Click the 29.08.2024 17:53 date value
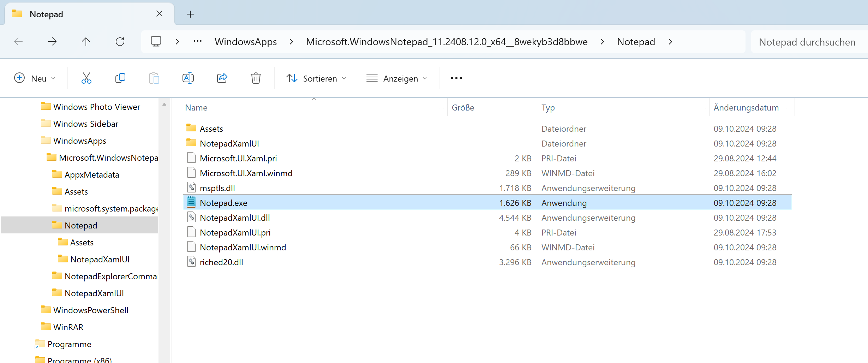 745,232
